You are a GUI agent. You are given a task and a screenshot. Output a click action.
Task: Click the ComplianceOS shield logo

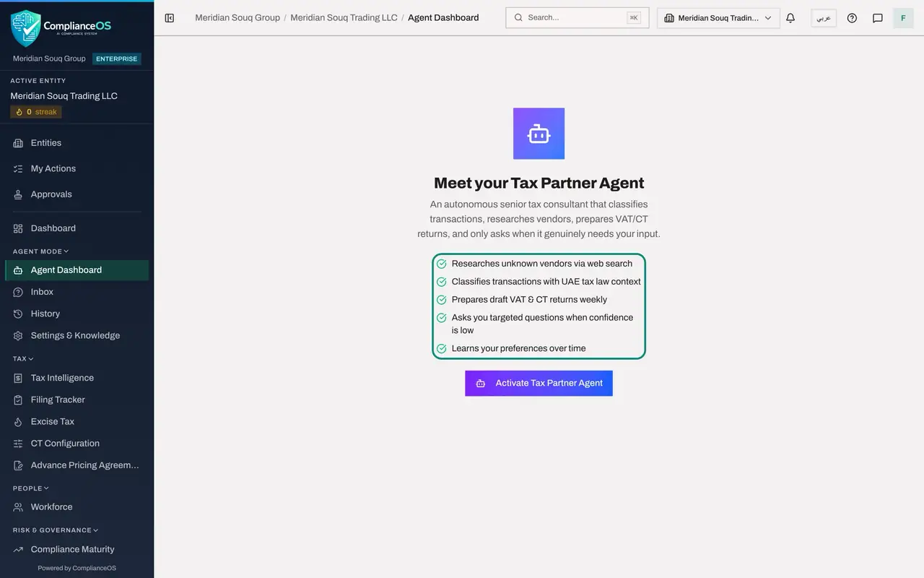[26, 28]
